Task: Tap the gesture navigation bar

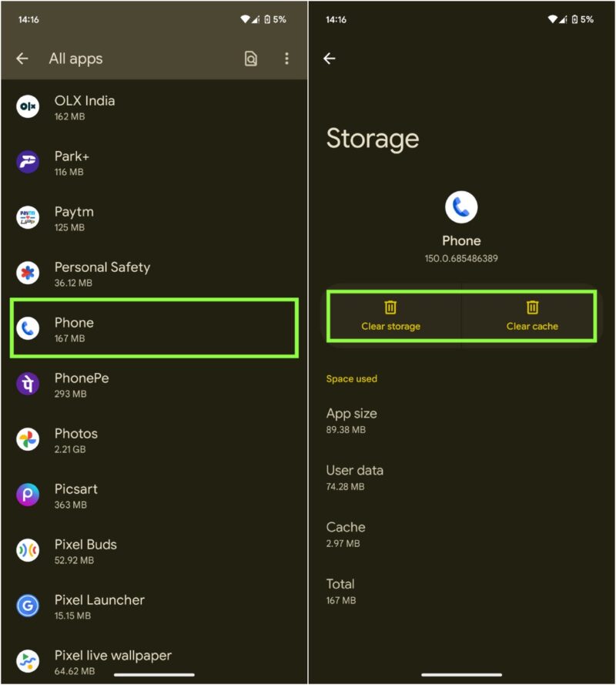Action: tap(460, 674)
